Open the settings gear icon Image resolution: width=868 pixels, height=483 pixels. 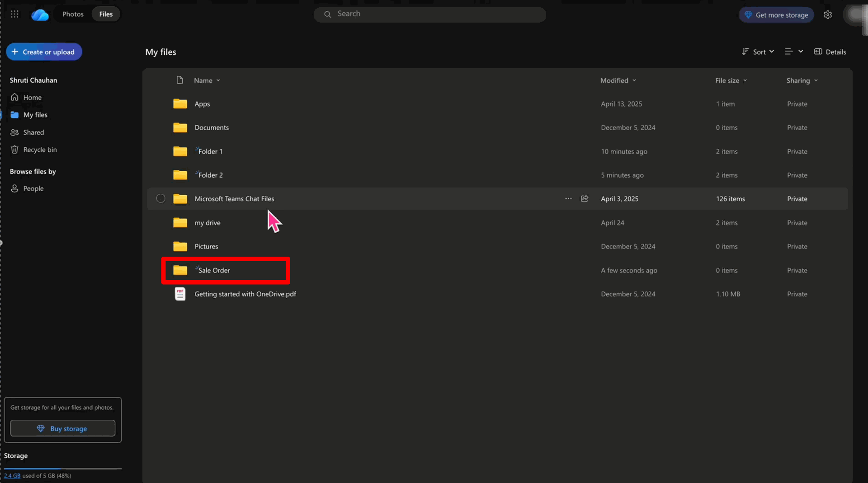tap(828, 14)
